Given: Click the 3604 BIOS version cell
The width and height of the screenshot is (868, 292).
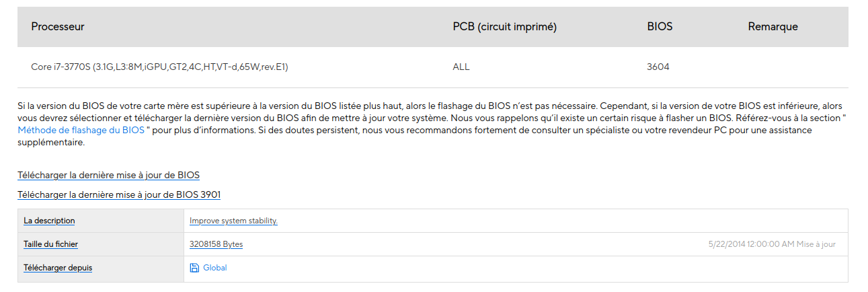Looking at the screenshot, I should click(x=658, y=67).
